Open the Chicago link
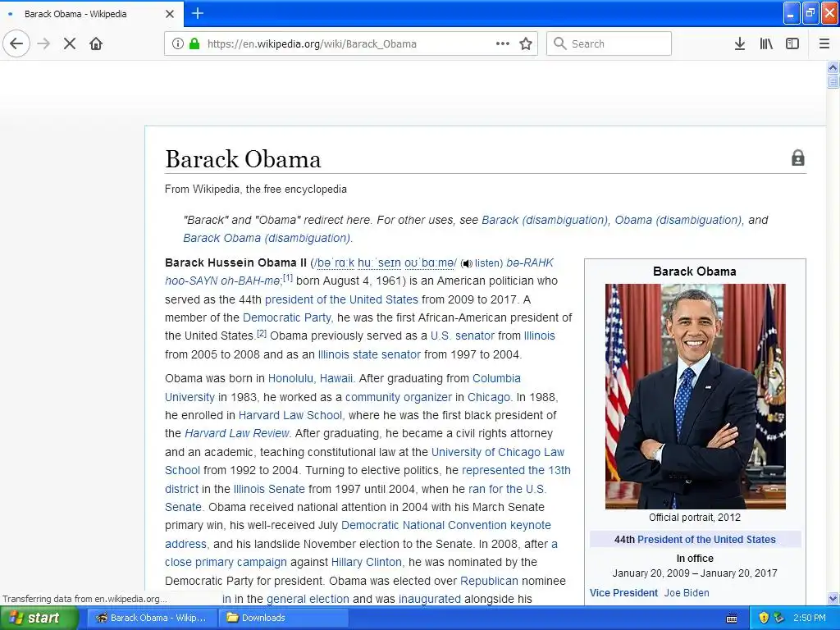840x630 pixels. (489, 398)
